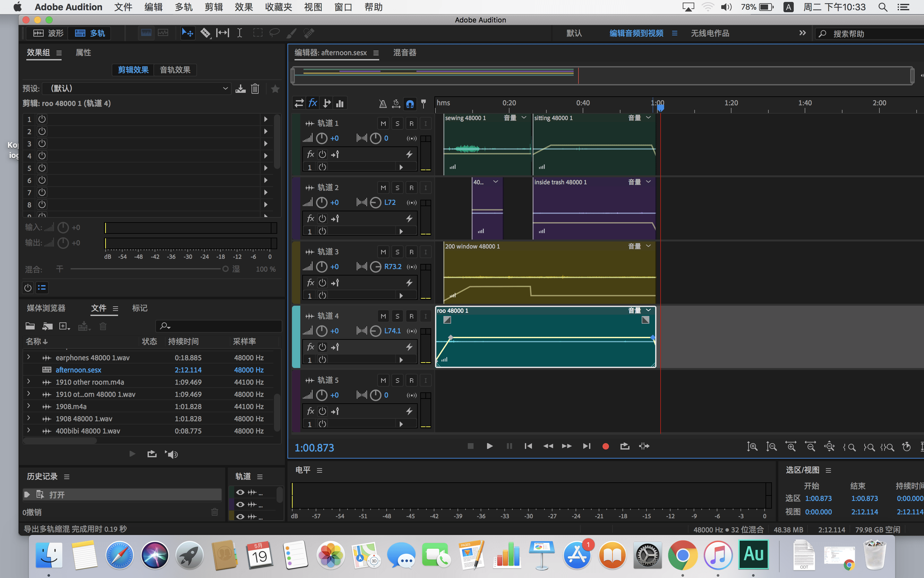
Task: Select 无线电作品 workspace
Action: pos(710,33)
